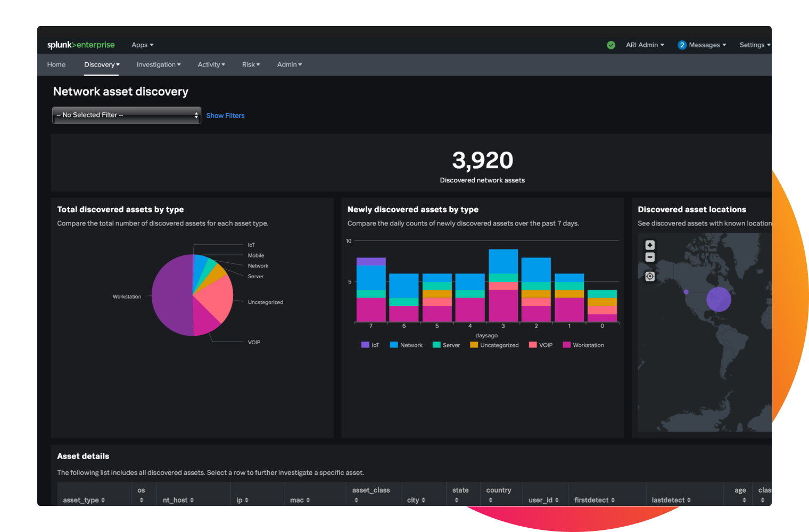Screen dimensions: 809x532
Task: Open the Risk menu
Action: (250, 64)
